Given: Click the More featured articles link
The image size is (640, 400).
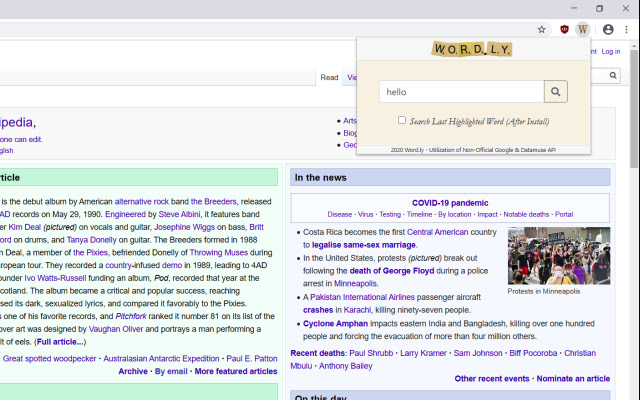Looking at the screenshot, I should (x=236, y=371).
